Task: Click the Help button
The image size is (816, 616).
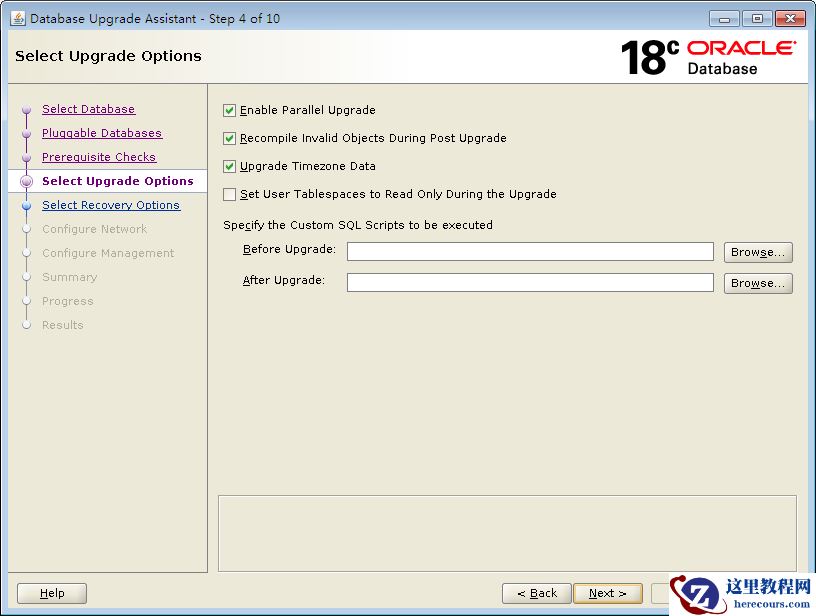Action: [52, 593]
